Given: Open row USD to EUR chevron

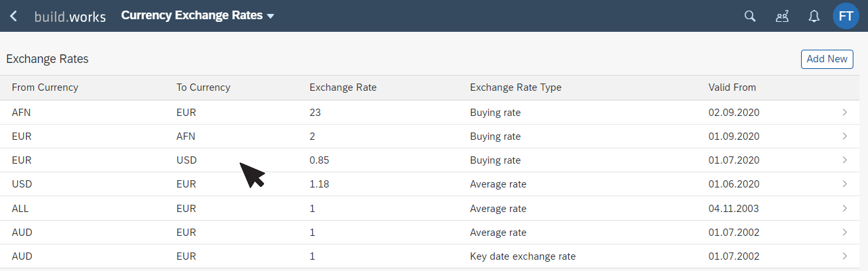Looking at the screenshot, I should point(845,184).
